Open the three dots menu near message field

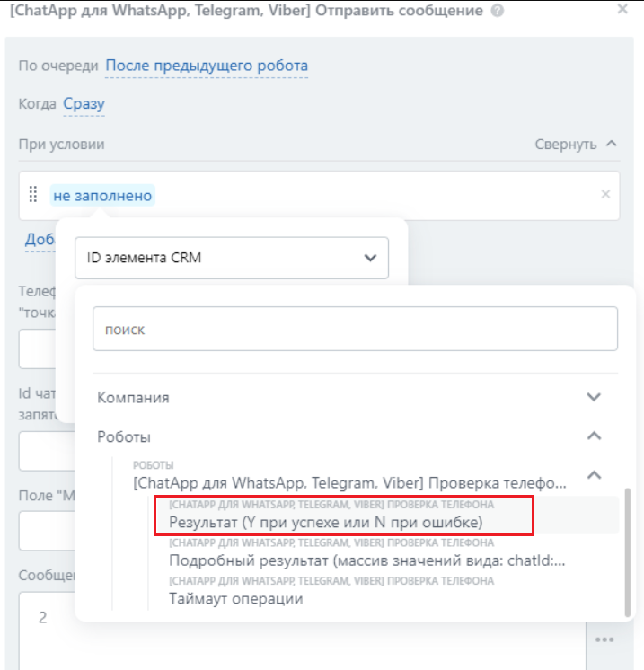[604, 640]
